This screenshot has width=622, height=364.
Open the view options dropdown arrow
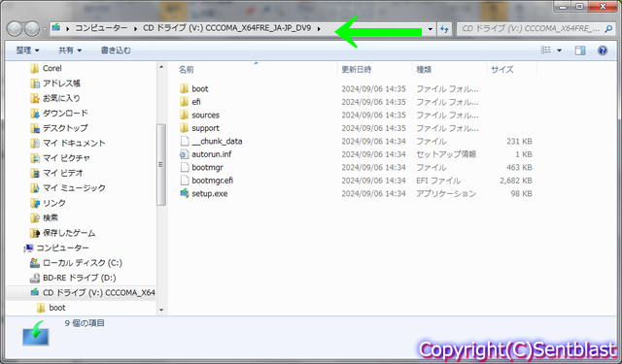coord(560,50)
